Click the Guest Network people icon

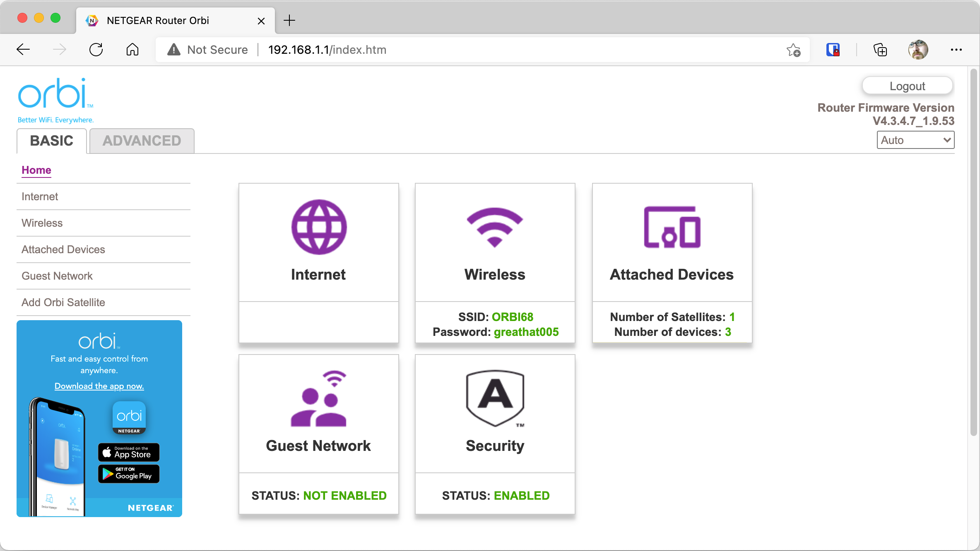point(318,399)
